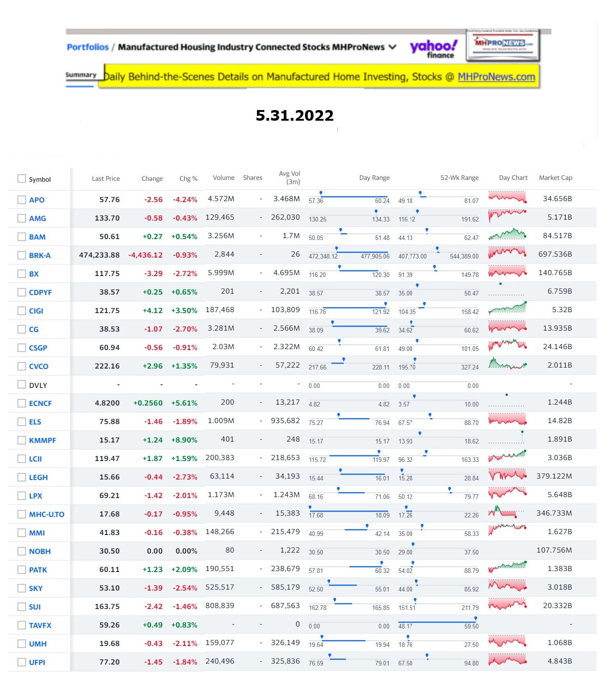Screen dimensions: 616x677
Task: Sort by Last Price column header
Action: [106, 178]
